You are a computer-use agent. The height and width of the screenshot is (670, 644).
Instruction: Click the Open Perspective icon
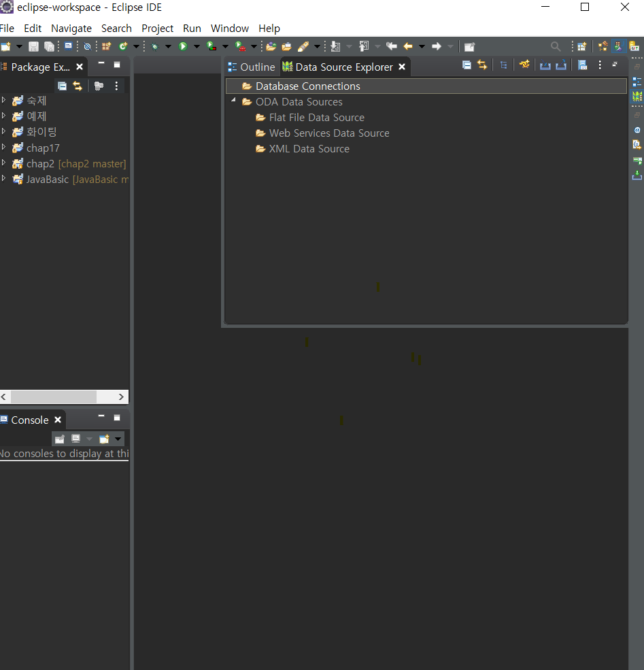pos(581,46)
